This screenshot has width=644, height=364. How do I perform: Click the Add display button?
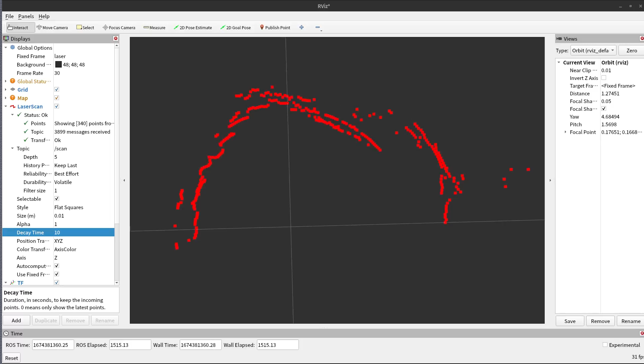click(x=16, y=320)
